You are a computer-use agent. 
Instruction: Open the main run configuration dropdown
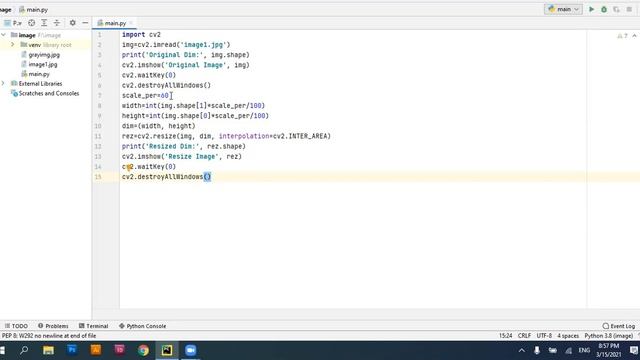[563, 9]
